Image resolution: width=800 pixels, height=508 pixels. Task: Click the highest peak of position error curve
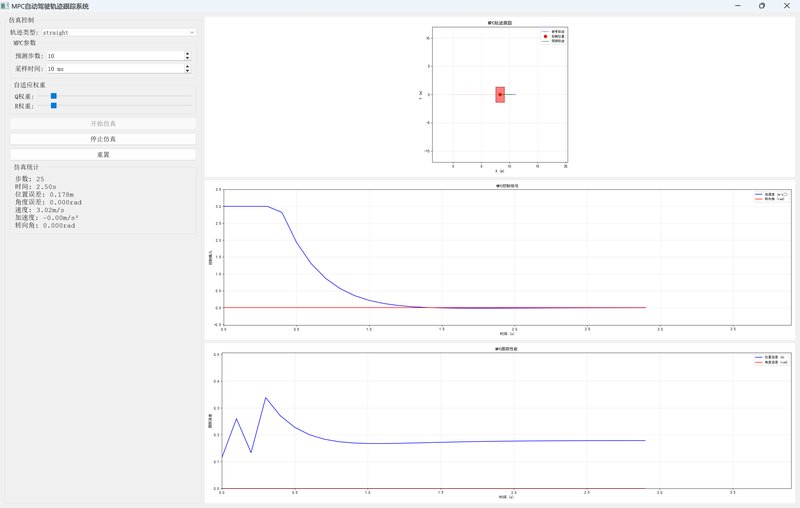(x=266, y=398)
